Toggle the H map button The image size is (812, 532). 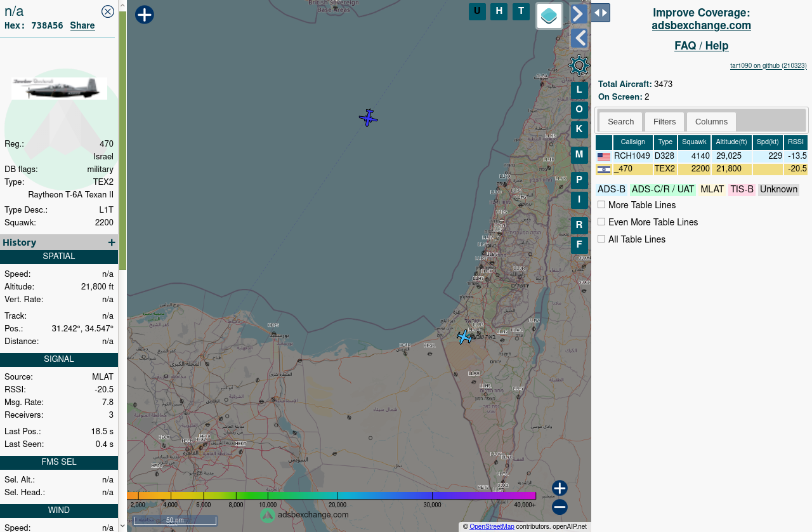[499, 11]
